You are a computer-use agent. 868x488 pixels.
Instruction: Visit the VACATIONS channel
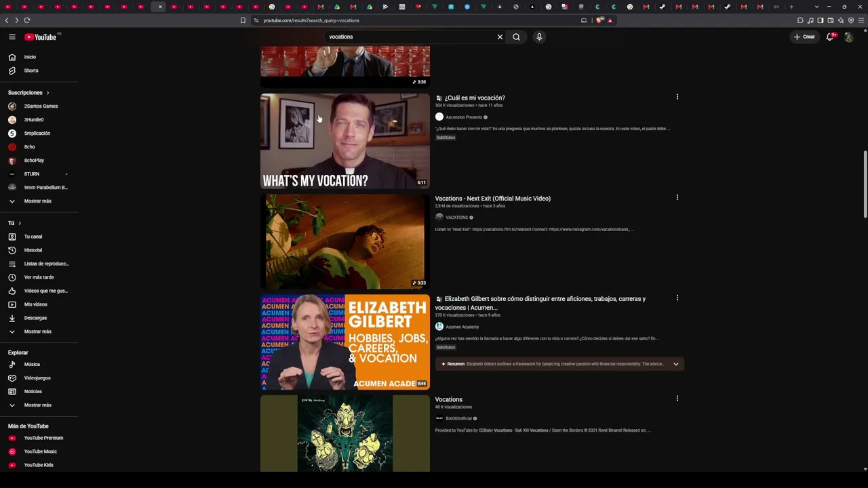(x=457, y=218)
